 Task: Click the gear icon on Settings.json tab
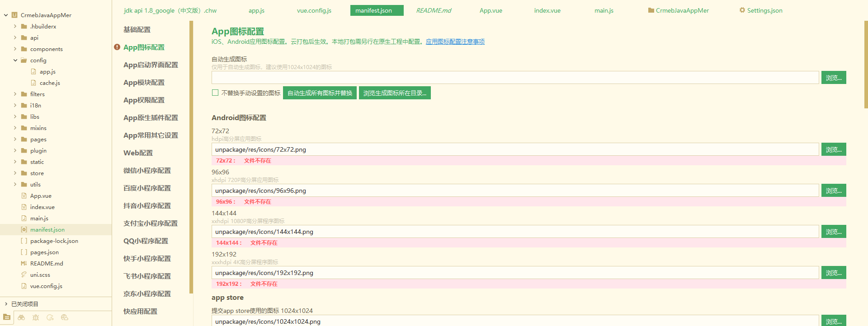click(x=742, y=10)
